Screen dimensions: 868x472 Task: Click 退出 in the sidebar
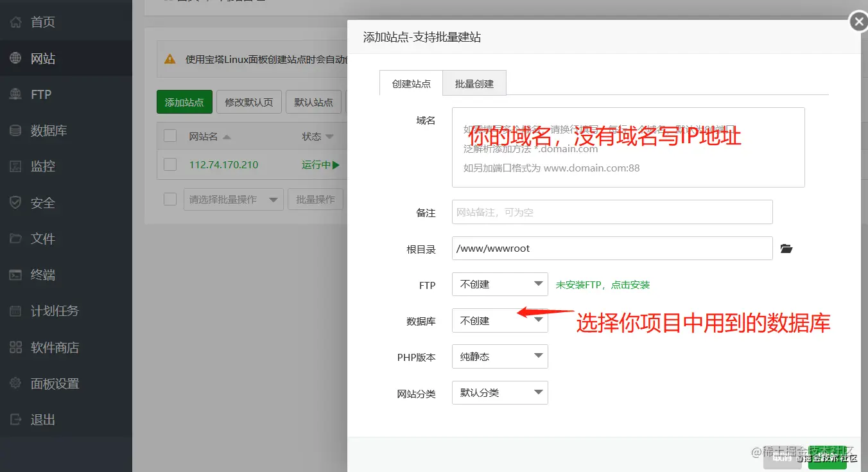[43, 419]
